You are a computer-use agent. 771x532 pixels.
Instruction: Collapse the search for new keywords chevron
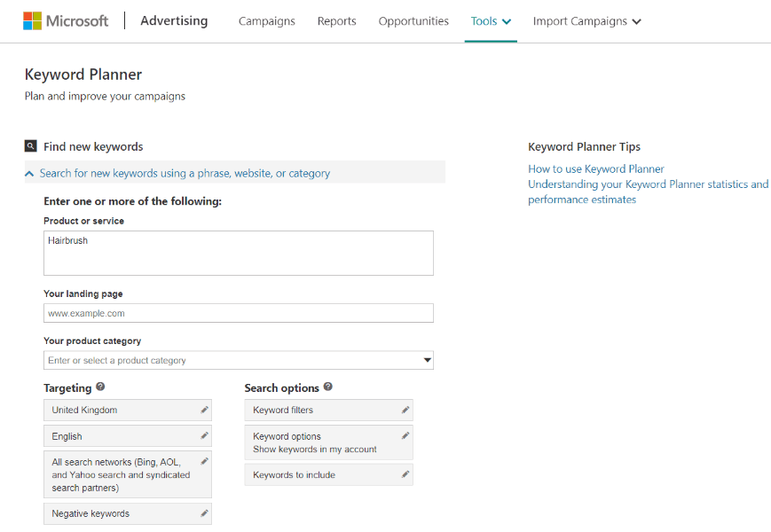coord(29,174)
